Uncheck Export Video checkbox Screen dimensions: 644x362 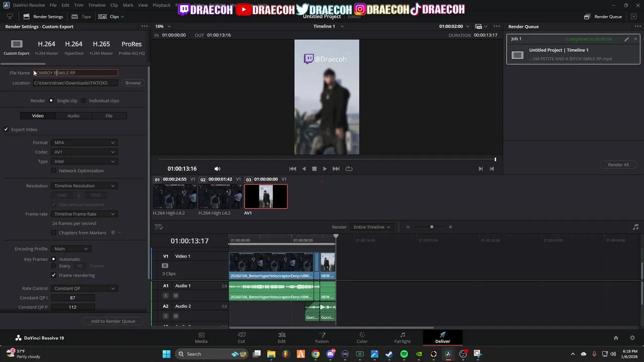pos(6,130)
